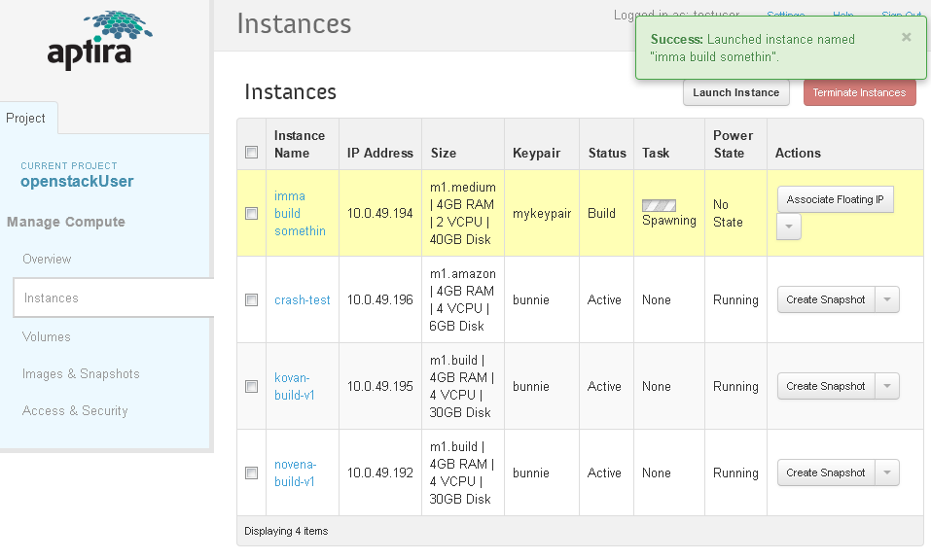The image size is (931, 560).
Task: Click the Spawning progress bar
Action: click(x=659, y=206)
